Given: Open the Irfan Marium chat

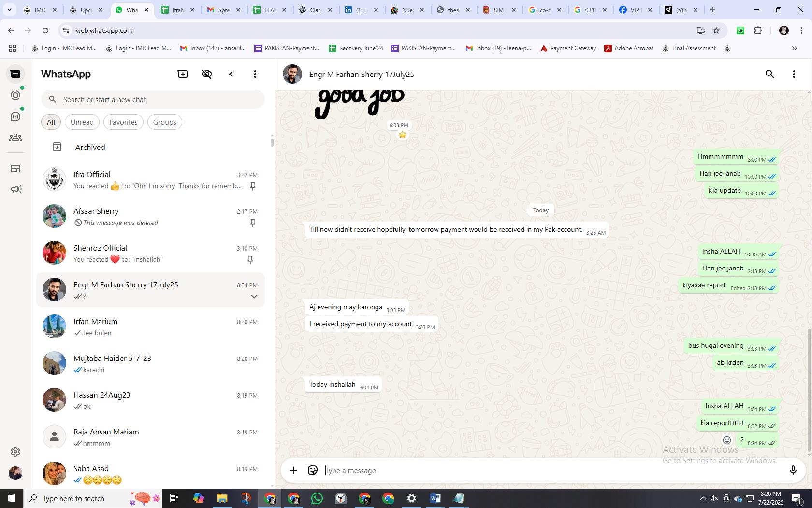Looking at the screenshot, I should [151, 327].
